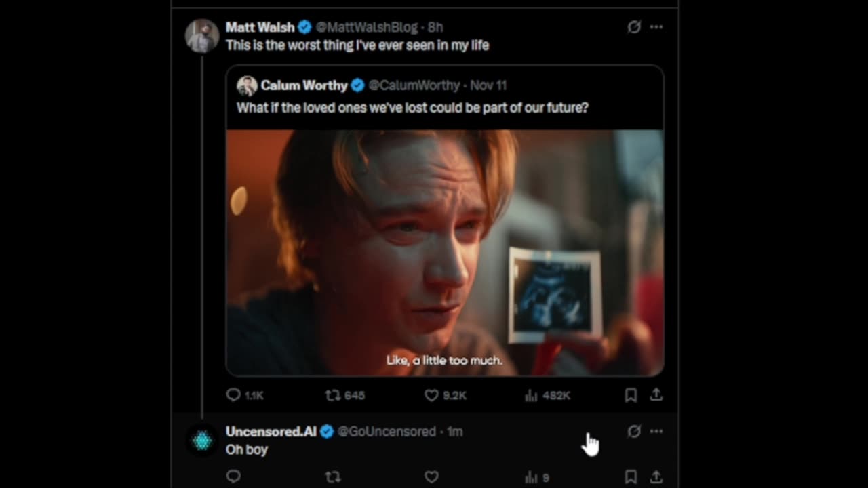View analytics showing 482K views
Screen dimensions: 868x488
click(532, 395)
